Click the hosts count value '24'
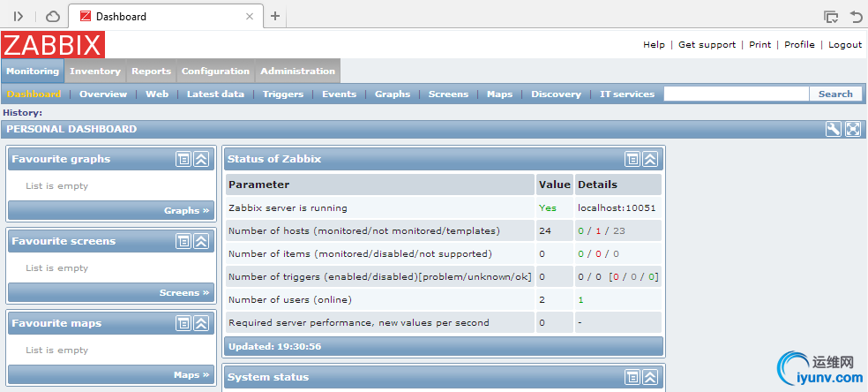The width and height of the screenshot is (868, 392). pos(545,231)
